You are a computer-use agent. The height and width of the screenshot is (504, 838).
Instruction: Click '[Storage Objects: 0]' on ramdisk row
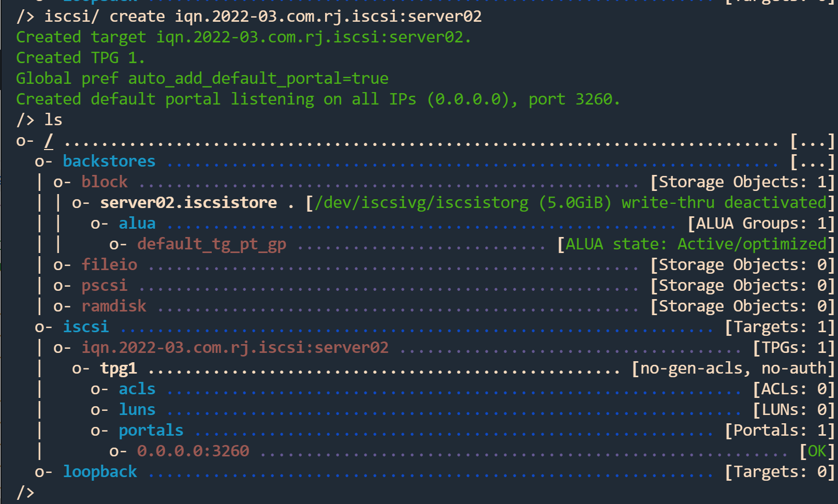tap(743, 306)
